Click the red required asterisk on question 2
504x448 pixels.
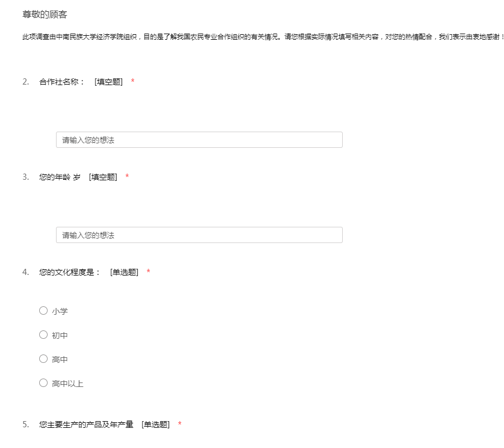click(133, 82)
